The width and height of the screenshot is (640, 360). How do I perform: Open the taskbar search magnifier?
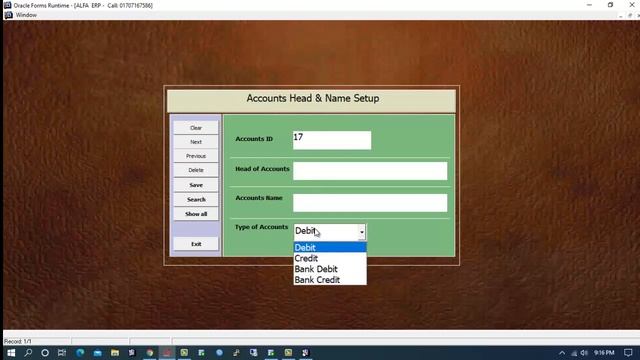point(28,353)
